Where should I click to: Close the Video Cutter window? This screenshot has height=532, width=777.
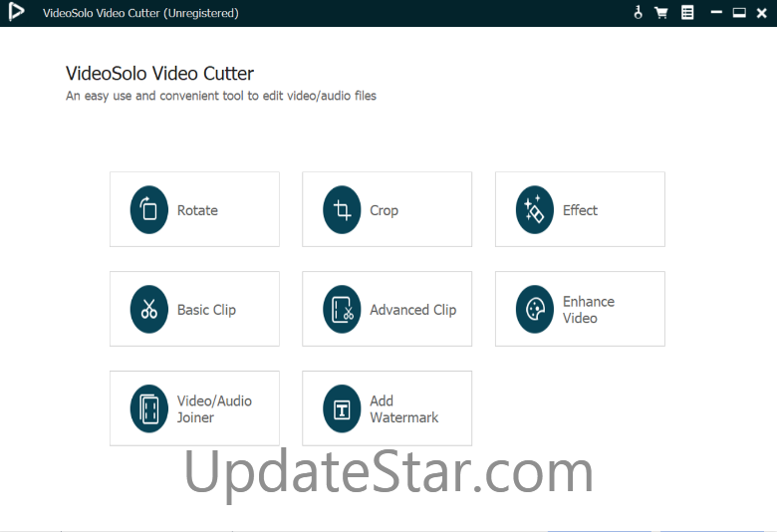click(762, 13)
